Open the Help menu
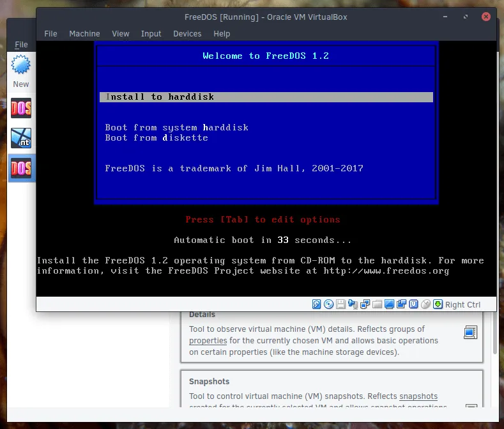The width and height of the screenshot is (504, 429). [x=222, y=34]
